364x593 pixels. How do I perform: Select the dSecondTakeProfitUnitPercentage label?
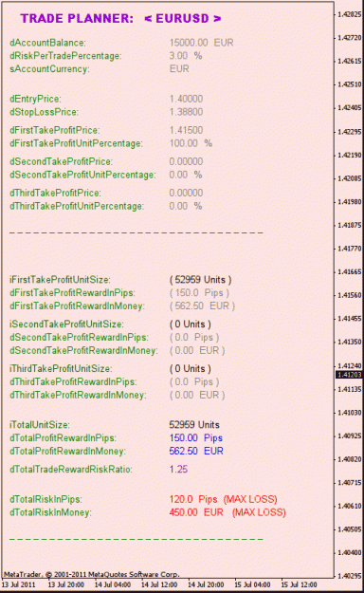(82, 176)
